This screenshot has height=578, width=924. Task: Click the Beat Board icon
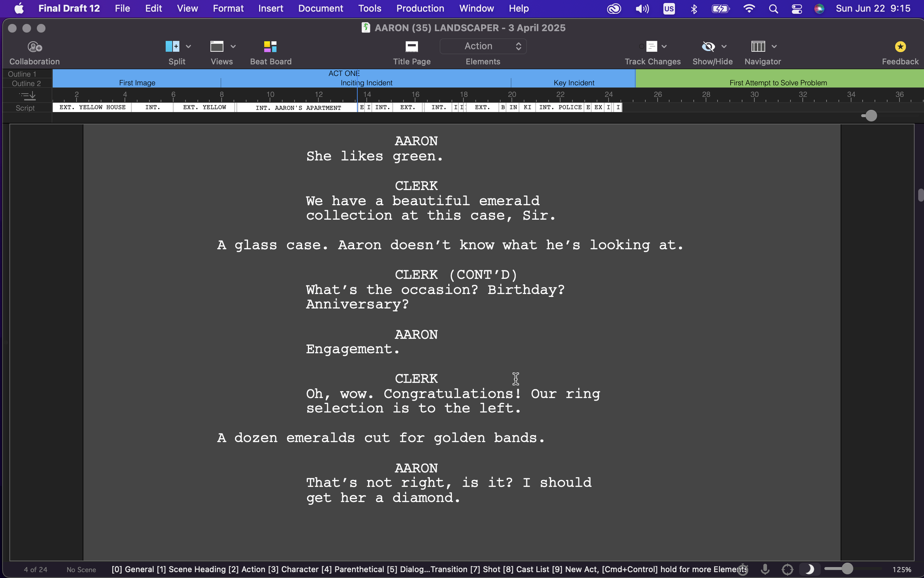coord(270,47)
